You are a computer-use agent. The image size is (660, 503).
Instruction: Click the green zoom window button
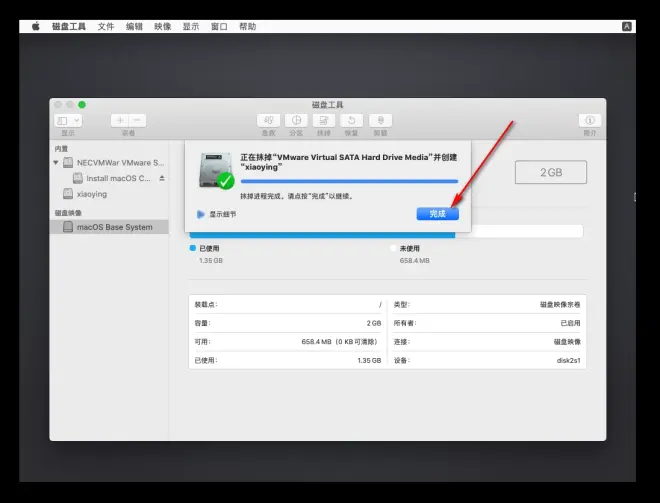pos(82,105)
